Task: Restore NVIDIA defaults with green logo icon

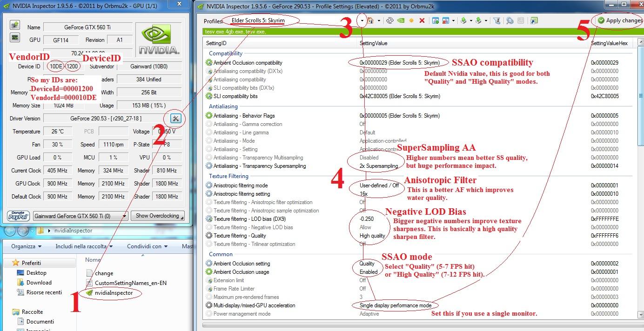Action: (x=401, y=20)
